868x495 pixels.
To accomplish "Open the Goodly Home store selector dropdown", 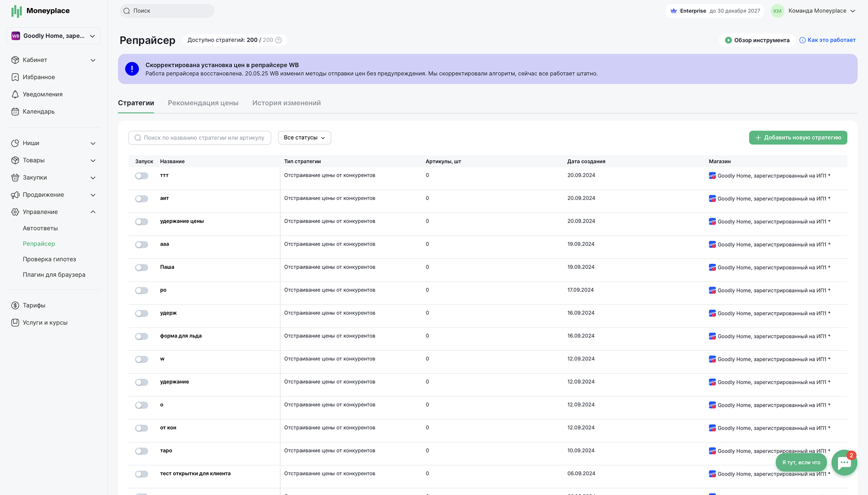I will coord(54,36).
